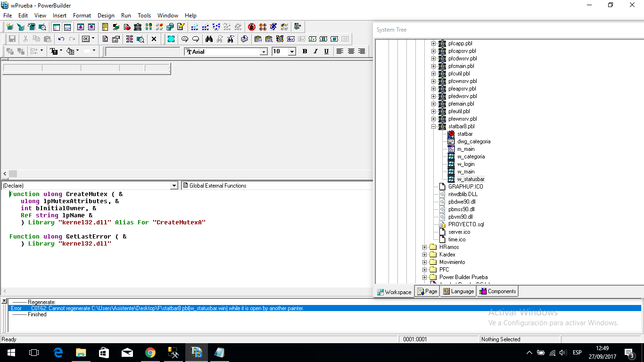
Task: Open the To-Do List icon
Action: [x=106, y=27]
